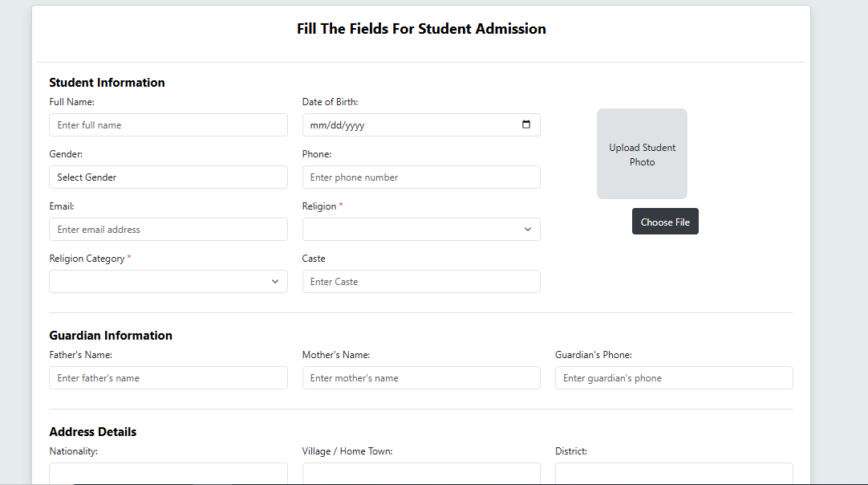This screenshot has height=485, width=868.
Task: Click the Student Information section heading
Action: click(107, 83)
